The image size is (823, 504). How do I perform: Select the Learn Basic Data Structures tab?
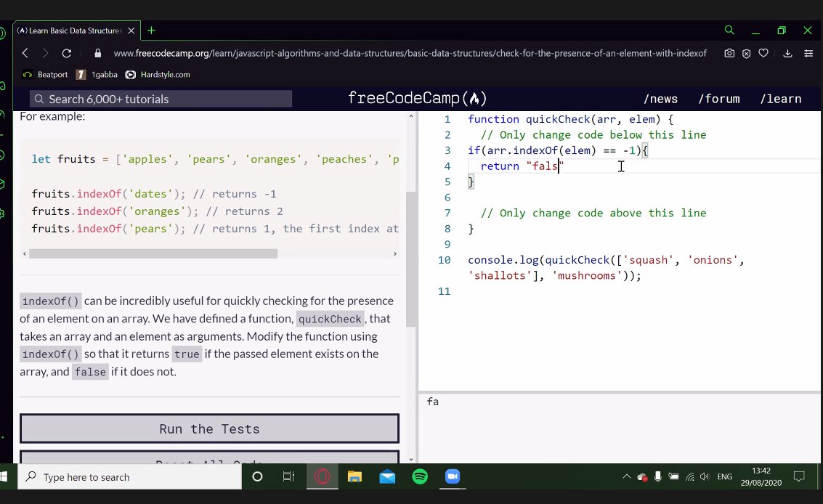pos(75,31)
